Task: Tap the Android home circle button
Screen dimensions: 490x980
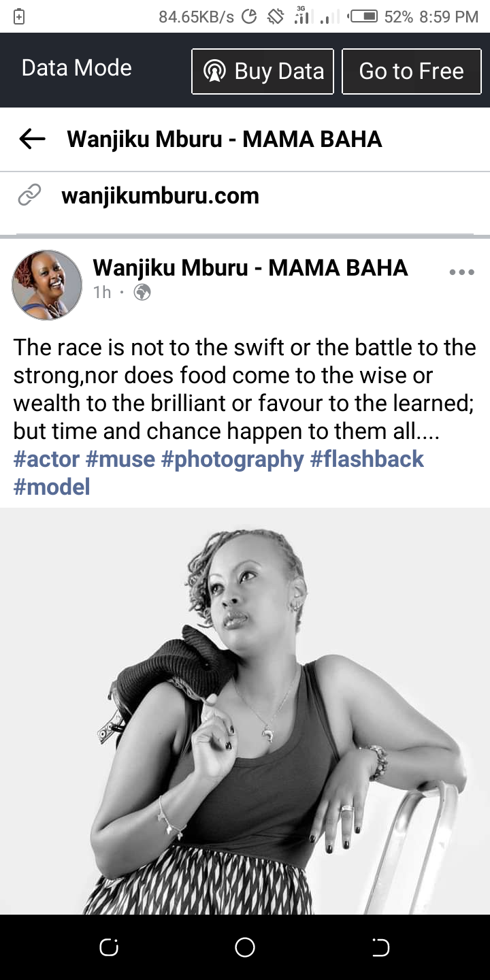Action: 245,947
